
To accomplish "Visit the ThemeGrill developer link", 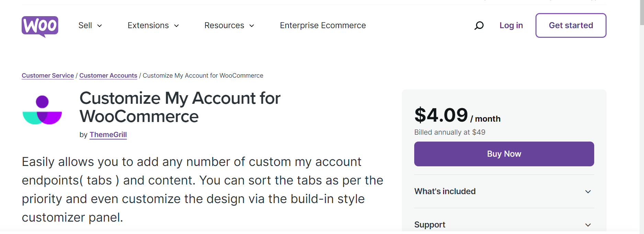I will point(108,135).
